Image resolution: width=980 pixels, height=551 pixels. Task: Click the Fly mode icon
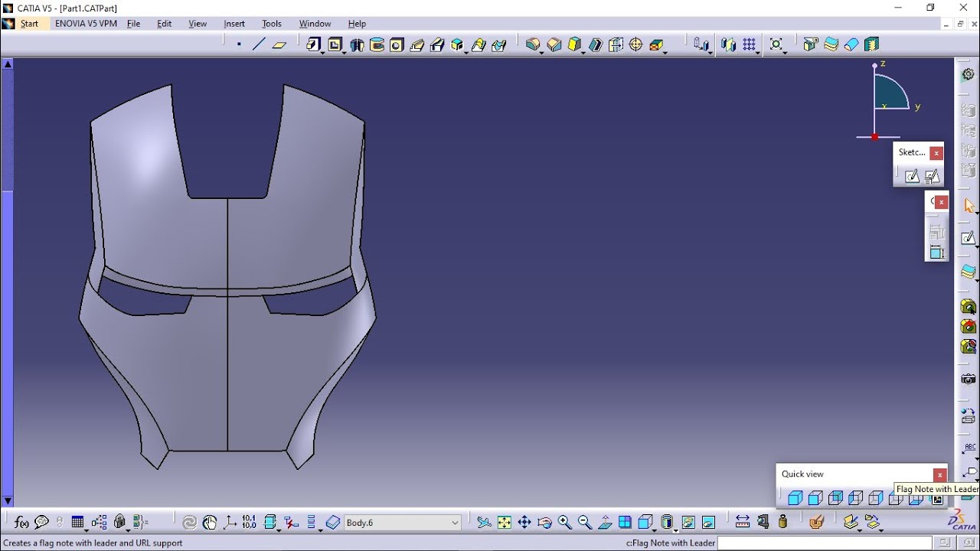(x=484, y=523)
